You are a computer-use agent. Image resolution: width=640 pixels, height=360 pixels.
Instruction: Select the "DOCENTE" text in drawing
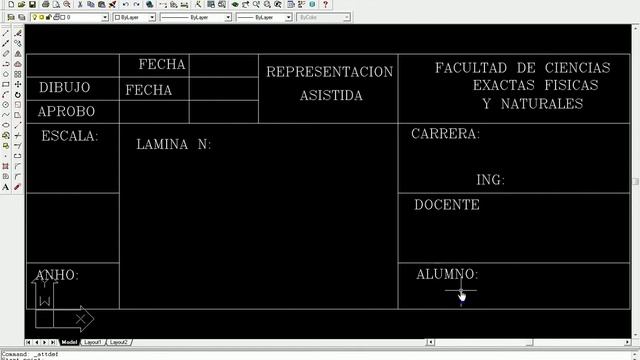[x=447, y=204]
